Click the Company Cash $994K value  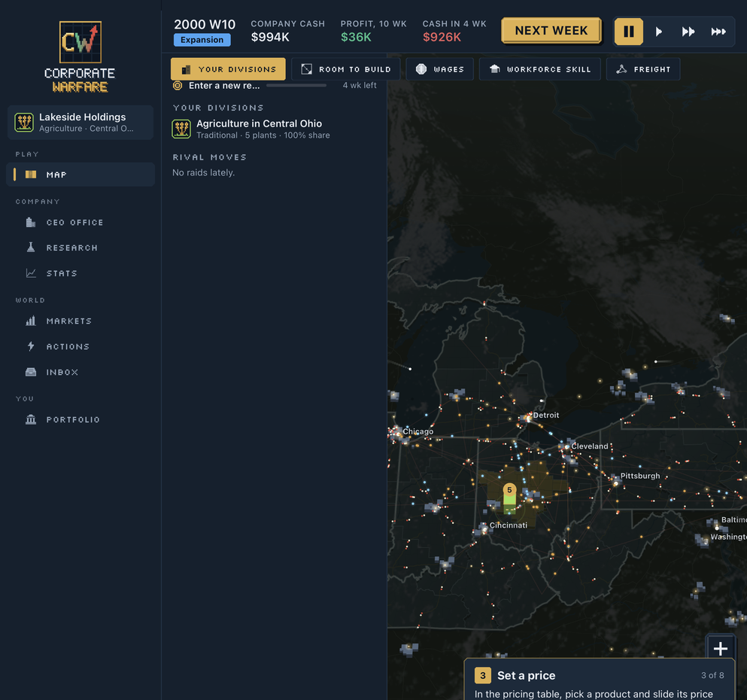point(270,37)
